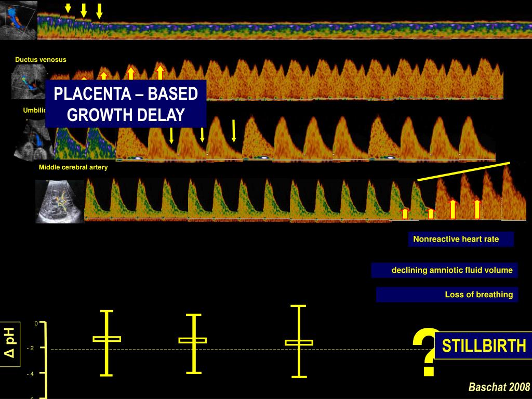Open the Middle cerebral artery ultrasound thumbnail
The width and height of the screenshot is (532, 399).
60,202
